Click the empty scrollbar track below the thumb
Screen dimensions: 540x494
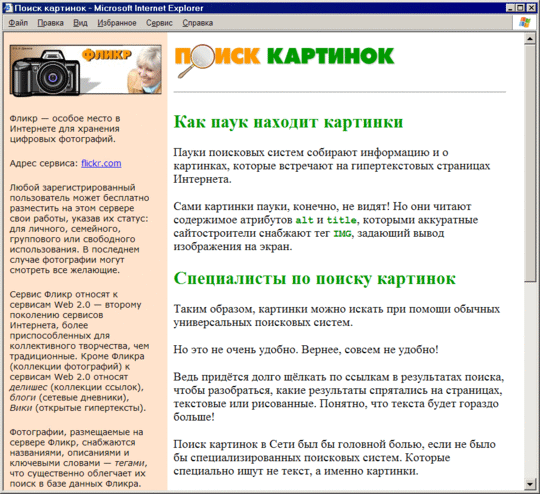pos(530,380)
